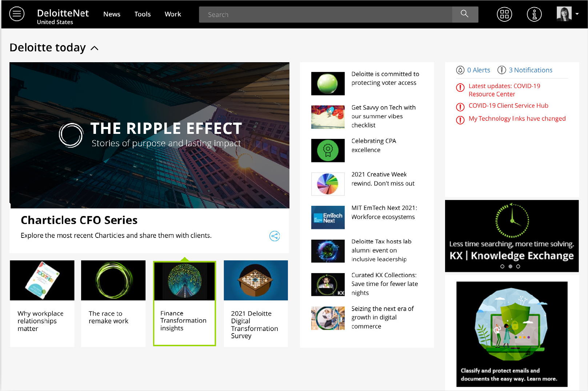588x391 pixels.
Task: Open the Classify and protect emails banner
Action: point(512,334)
